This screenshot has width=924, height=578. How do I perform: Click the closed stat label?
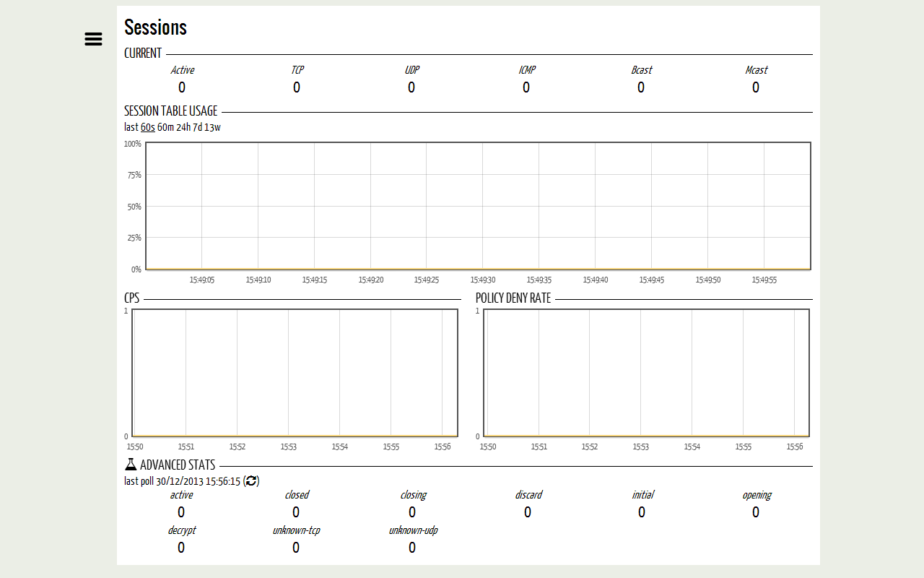tap(297, 495)
